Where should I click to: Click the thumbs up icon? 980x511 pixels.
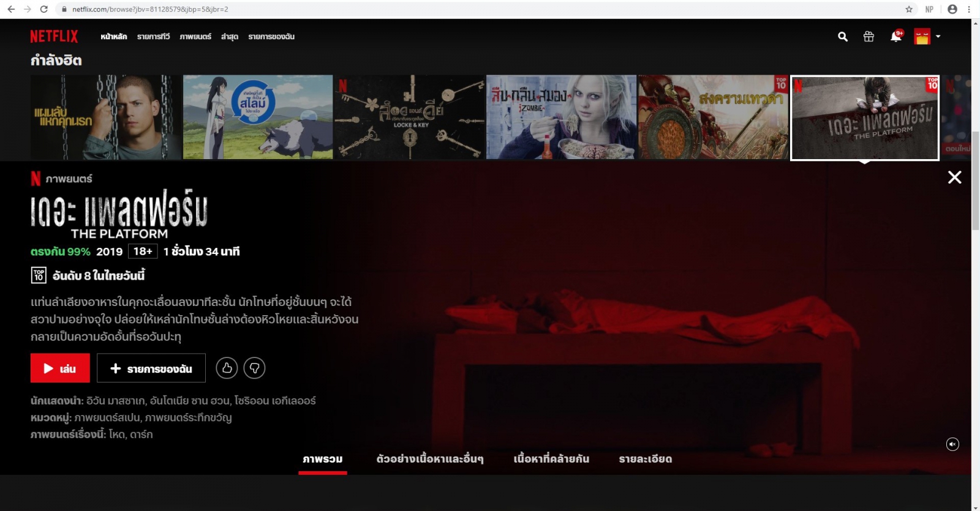point(227,368)
